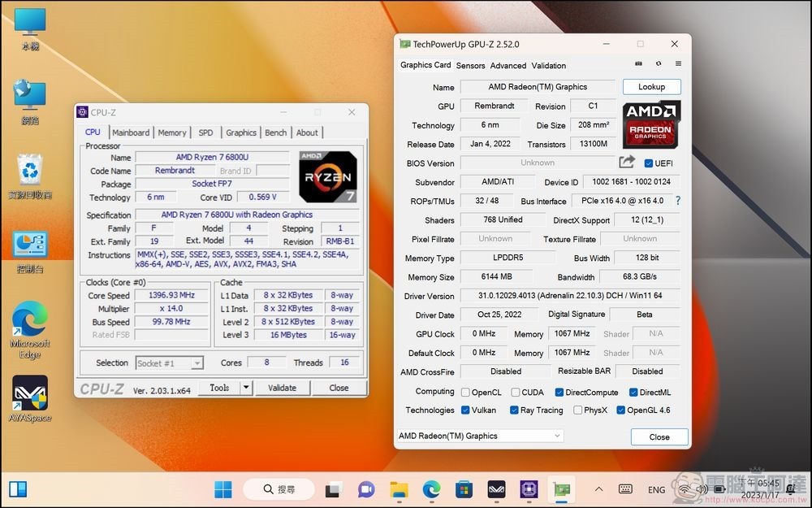Screen dimensions: 812x508
Task: Open the Control Panel desktop icon
Action: (x=30, y=251)
